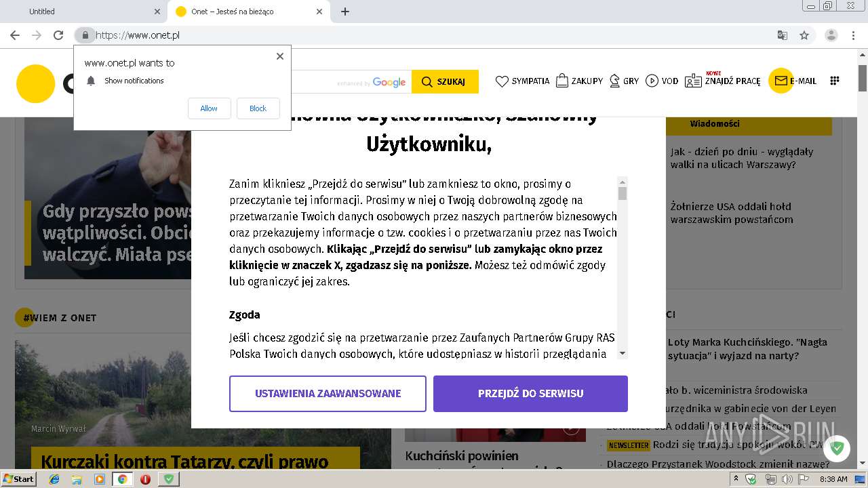Screen dimensions: 868x488
Task: Click the consent text scrollbar up arrow
Action: 623,182
